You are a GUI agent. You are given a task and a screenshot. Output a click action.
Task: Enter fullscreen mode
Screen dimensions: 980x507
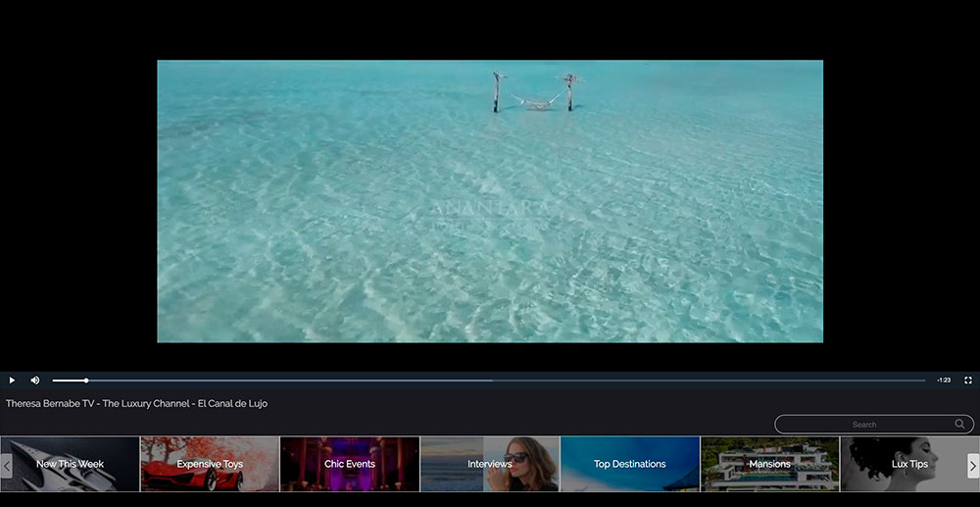pyautogui.click(x=968, y=380)
